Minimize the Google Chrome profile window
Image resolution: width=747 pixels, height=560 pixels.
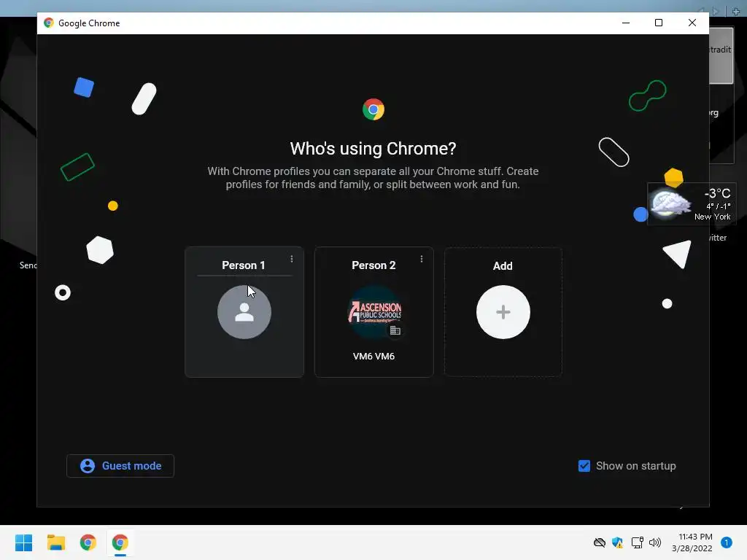point(626,23)
